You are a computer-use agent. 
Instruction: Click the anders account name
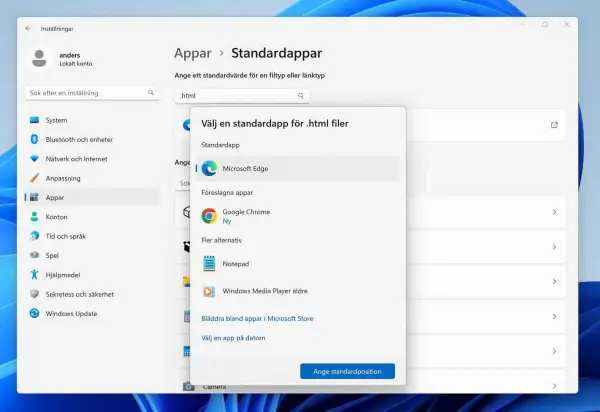tap(70, 55)
